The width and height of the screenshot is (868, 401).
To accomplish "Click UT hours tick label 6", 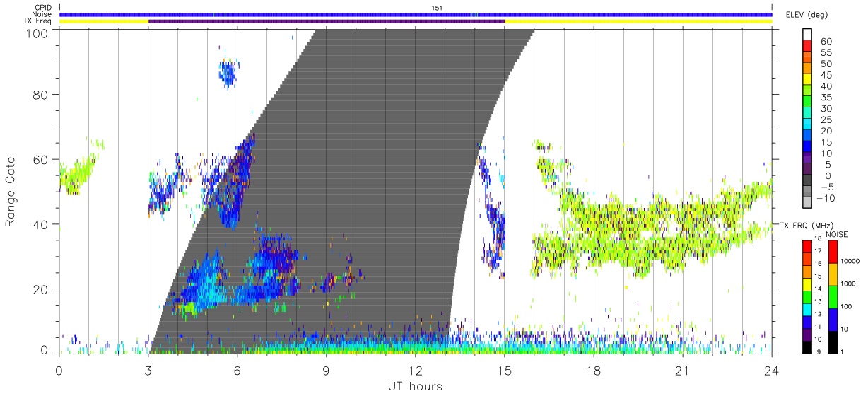I will (x=237, y=371).
